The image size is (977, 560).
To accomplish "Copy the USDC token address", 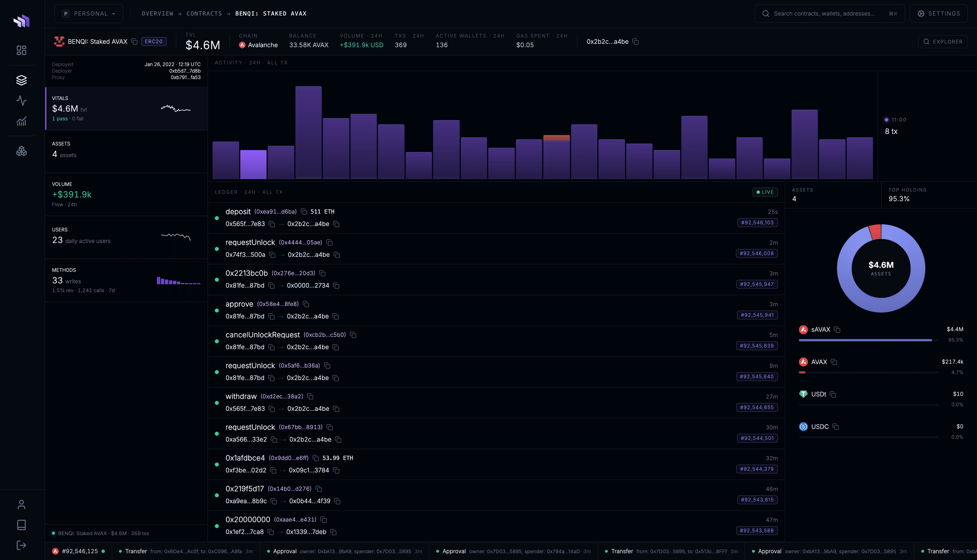I will (x=835, y=427).
